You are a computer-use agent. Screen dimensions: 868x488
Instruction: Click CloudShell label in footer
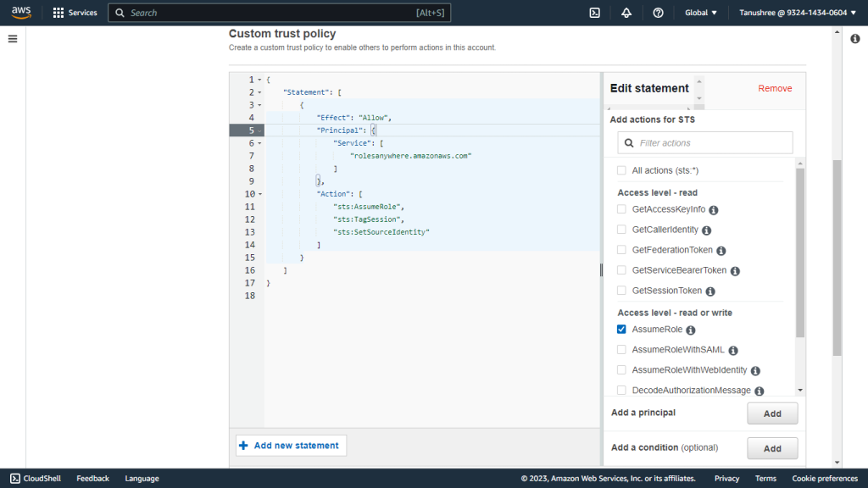(x=42, y=478)
